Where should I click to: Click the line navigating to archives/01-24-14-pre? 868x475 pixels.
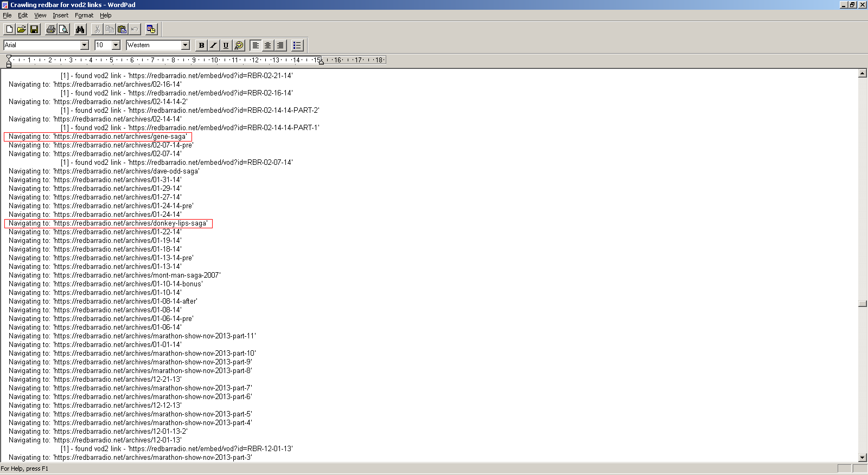pyautogui.click(x=101, y=206)
